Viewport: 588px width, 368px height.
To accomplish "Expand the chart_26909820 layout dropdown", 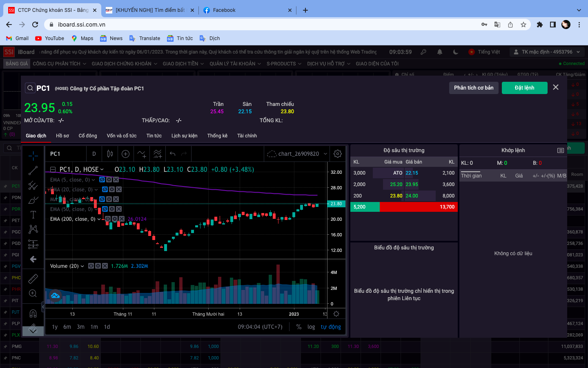I will click(x=325, y=154).
